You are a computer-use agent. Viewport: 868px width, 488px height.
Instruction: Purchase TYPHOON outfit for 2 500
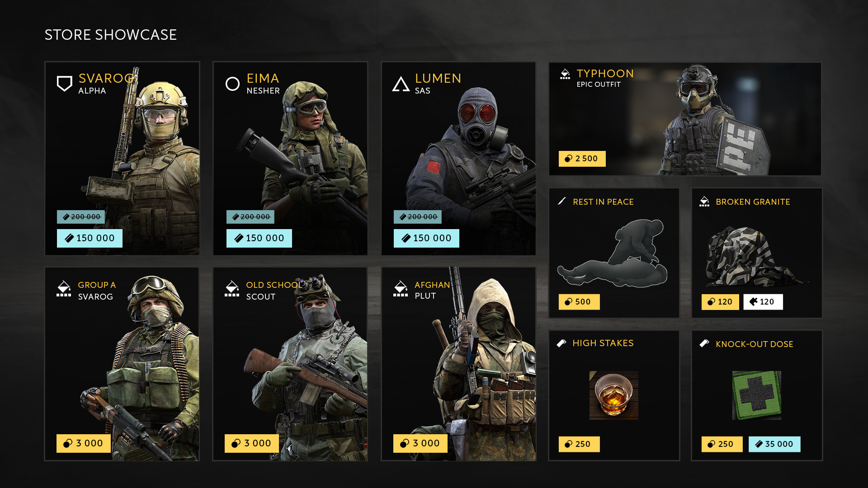point(582,159)
